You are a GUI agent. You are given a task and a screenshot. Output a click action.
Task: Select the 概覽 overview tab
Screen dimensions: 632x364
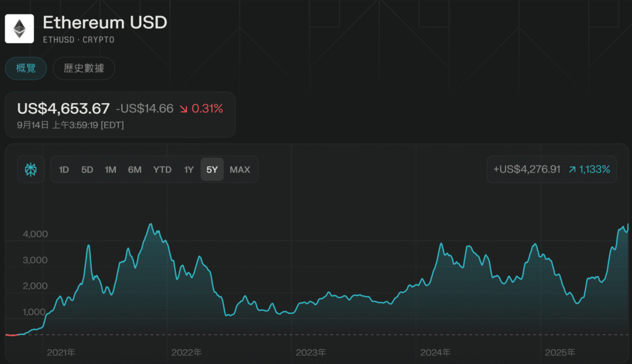(26, 68)
